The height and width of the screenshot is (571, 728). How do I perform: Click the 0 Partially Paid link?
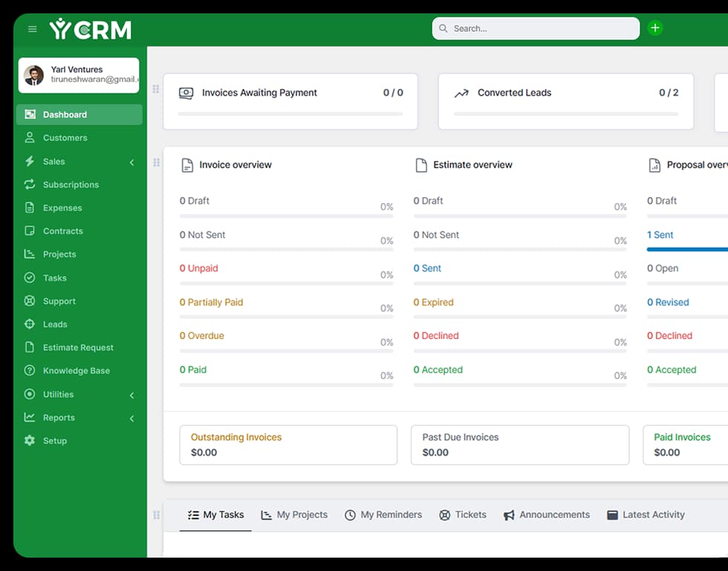(x=211, y=303)
